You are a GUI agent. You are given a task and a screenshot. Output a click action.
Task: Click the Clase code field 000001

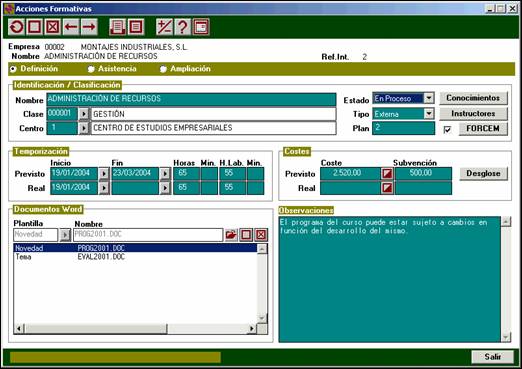click(62, 114)
